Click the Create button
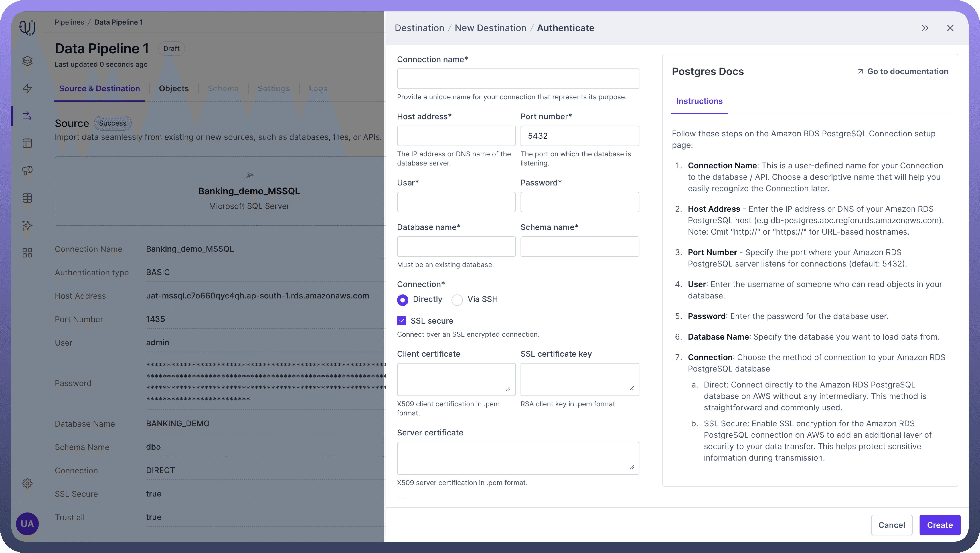Screen dimensions: 980x553 (x=939, y=525)
